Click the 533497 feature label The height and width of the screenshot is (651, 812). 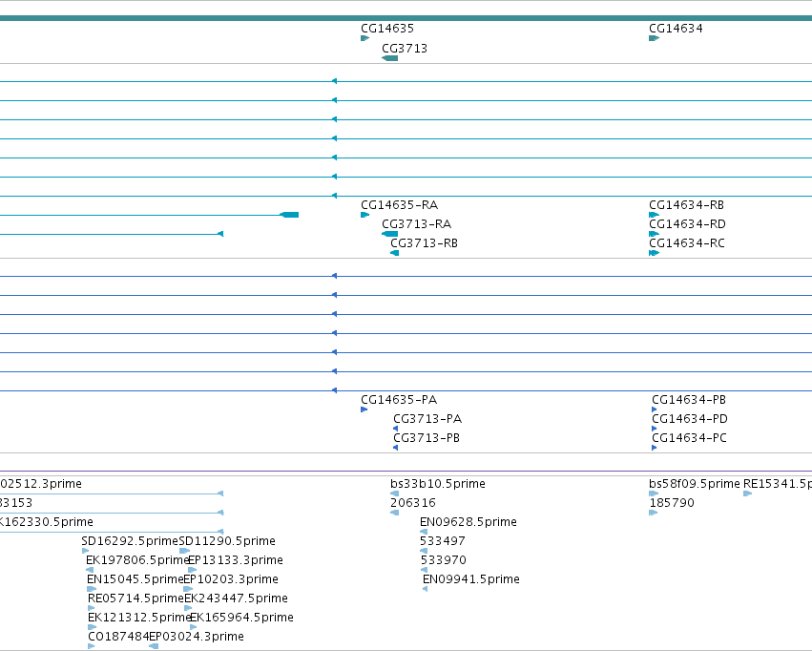tap(442, 541)
